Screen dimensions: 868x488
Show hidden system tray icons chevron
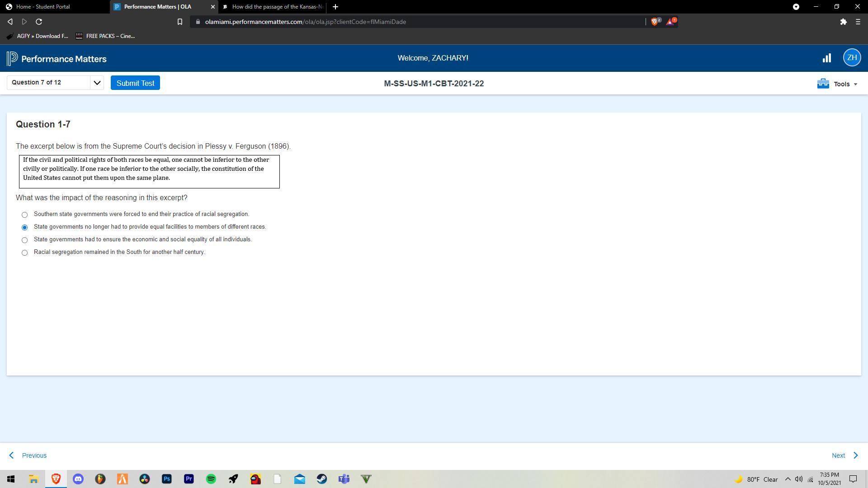click(x=788, y=479)
